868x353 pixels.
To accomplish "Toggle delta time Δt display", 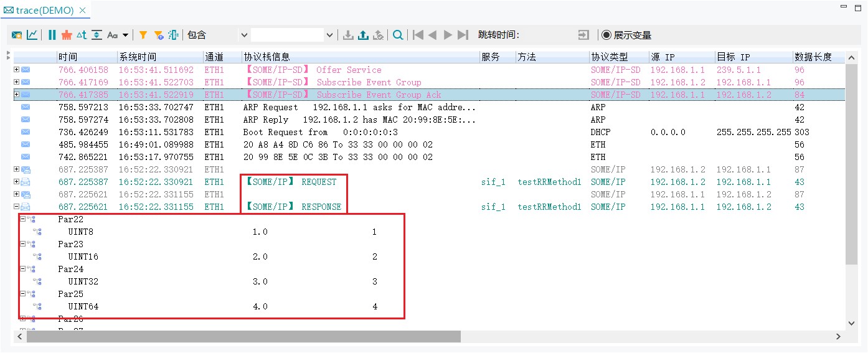I will 82,35.
